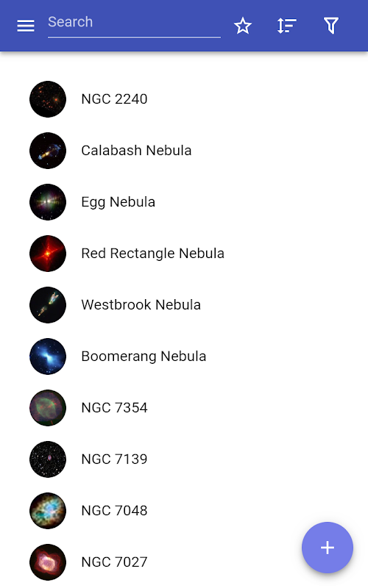Open the filter funnel options
Viewport: 368px width, 588px height.
[x=330, y=26]
